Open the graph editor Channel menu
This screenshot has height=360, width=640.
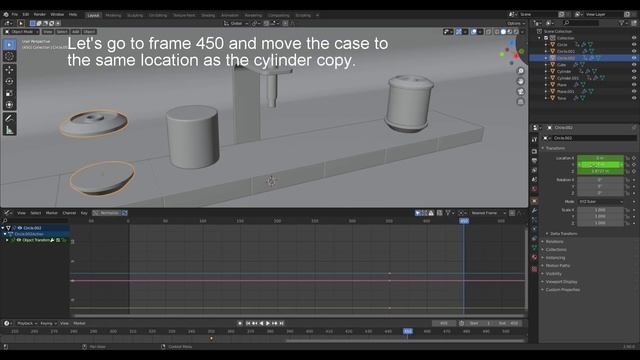click(69, 213)
